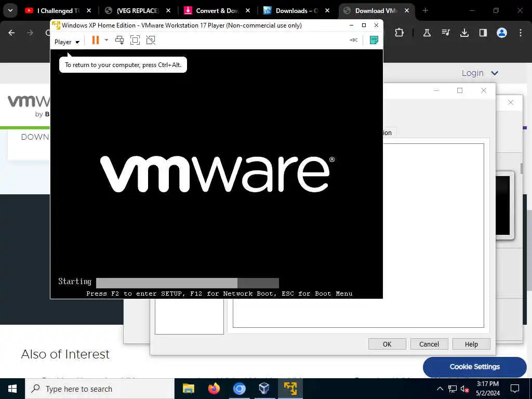The width and height of the screenshot is (532, 399).
Task: Expand the power options arrow beside pause
Action: coord(106,41)
